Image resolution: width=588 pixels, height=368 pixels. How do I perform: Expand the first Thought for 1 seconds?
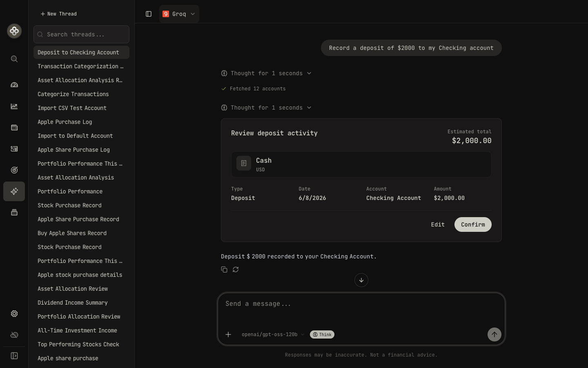pyautogui.click(x=266, y=73)
